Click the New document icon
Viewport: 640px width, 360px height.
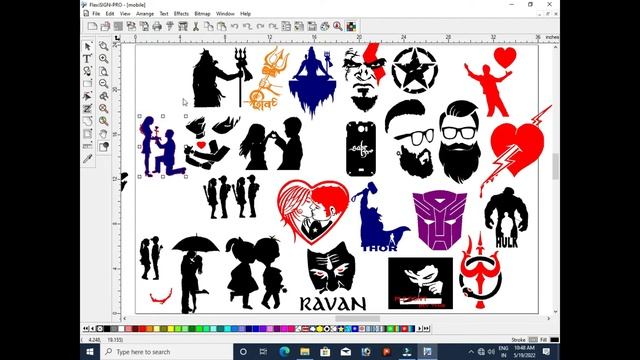92,27
